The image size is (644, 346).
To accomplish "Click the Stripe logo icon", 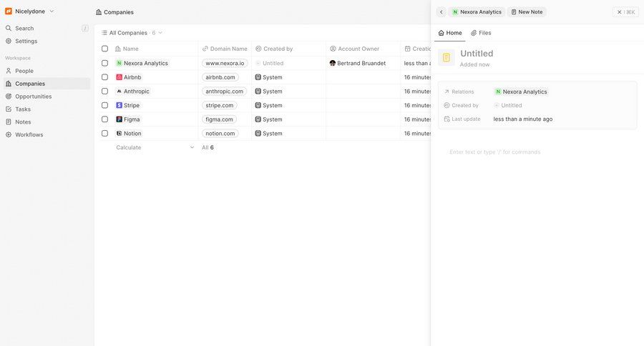I will (x=119, y=105).
